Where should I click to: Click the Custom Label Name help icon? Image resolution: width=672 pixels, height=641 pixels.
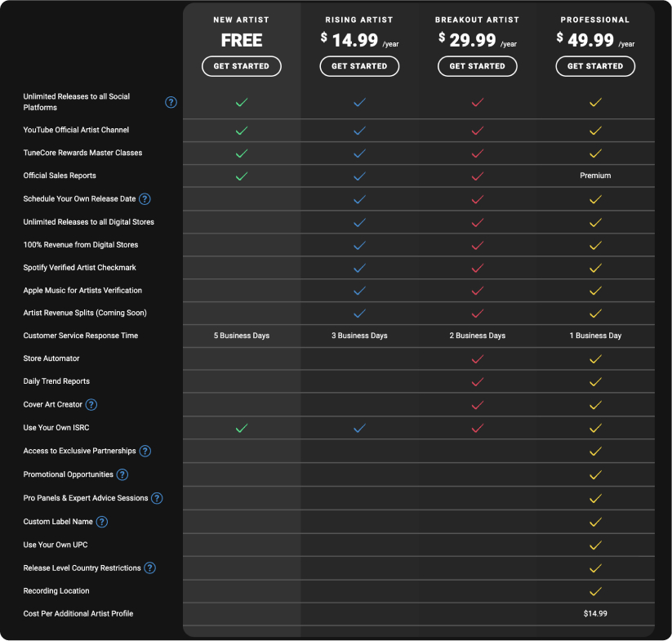click(101, 522)
